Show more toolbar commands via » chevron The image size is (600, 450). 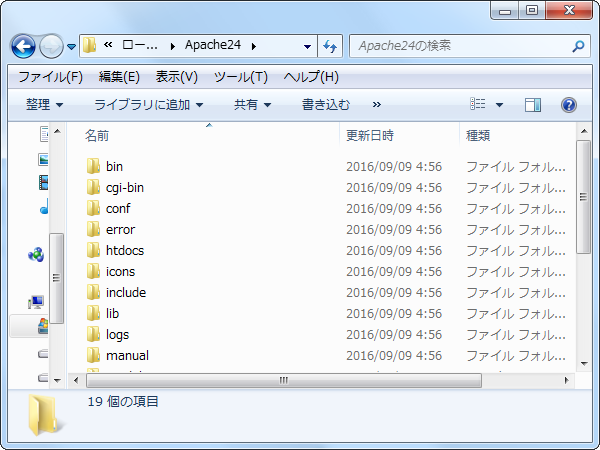pyautogui.click(x=377, y=104)
